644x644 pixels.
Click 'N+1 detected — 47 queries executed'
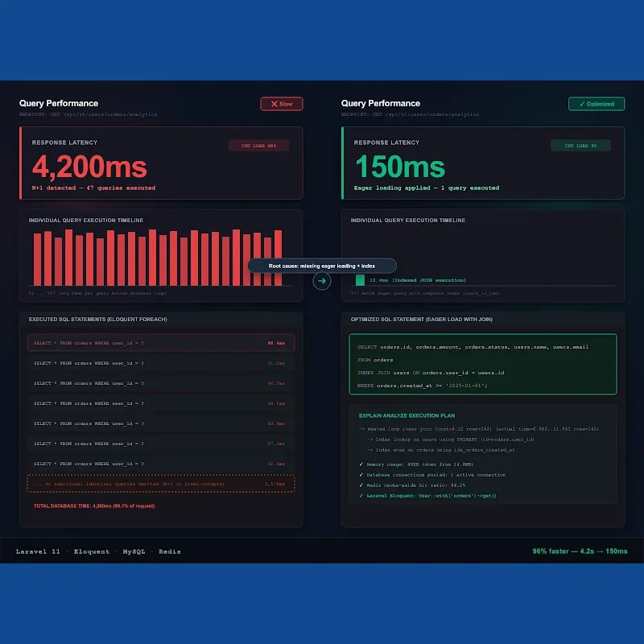coord(93,188)
